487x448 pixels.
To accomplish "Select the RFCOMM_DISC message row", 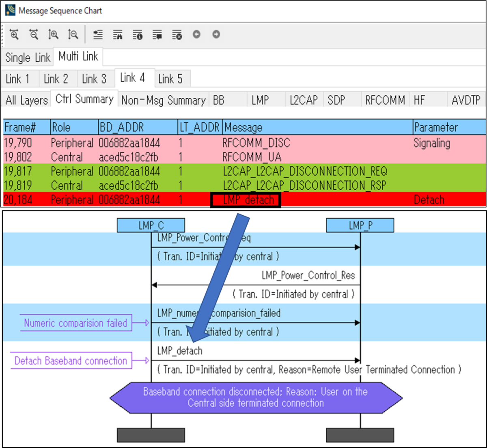I will coord(244,143).
